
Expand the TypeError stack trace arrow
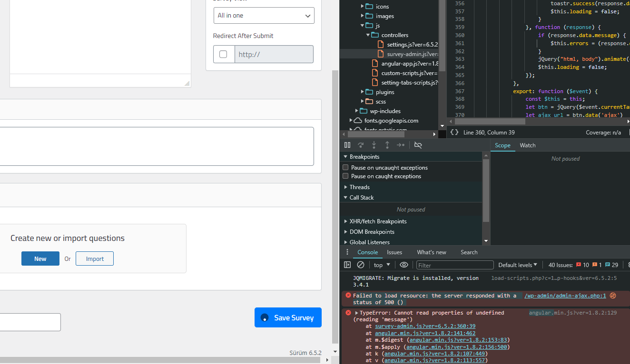(356, 313)
